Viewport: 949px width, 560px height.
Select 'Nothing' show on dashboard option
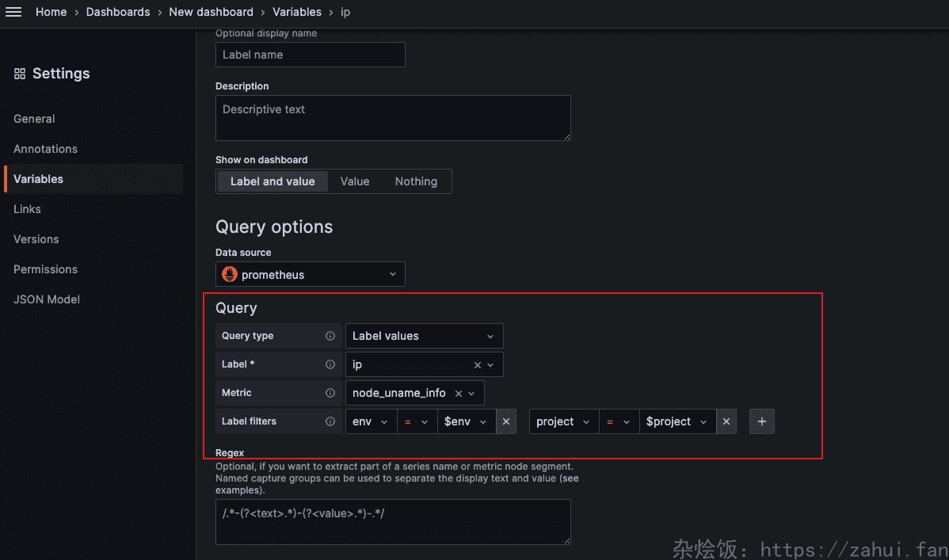pyautogui.click(x=416, y=181)
